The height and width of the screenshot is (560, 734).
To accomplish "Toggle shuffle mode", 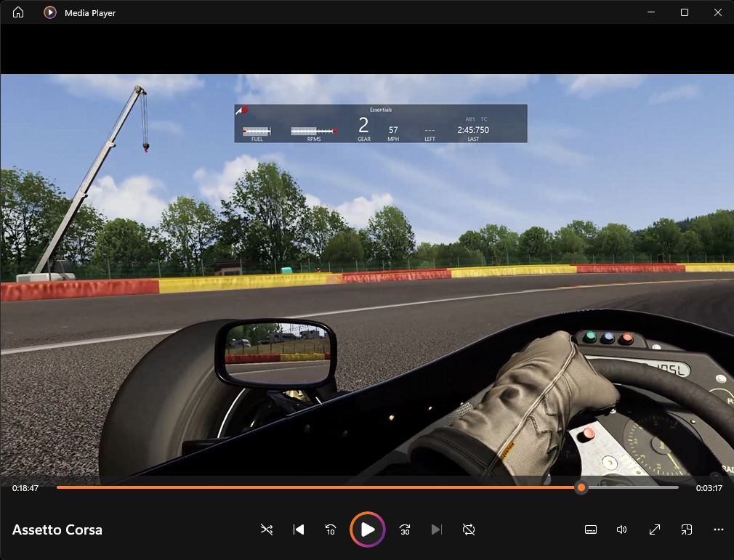I will pyautogui.click(x=267, y=529).
